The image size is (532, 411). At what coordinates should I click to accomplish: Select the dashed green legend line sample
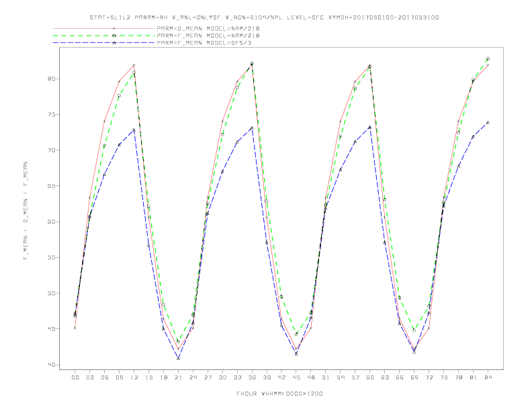tap(104, 36)
